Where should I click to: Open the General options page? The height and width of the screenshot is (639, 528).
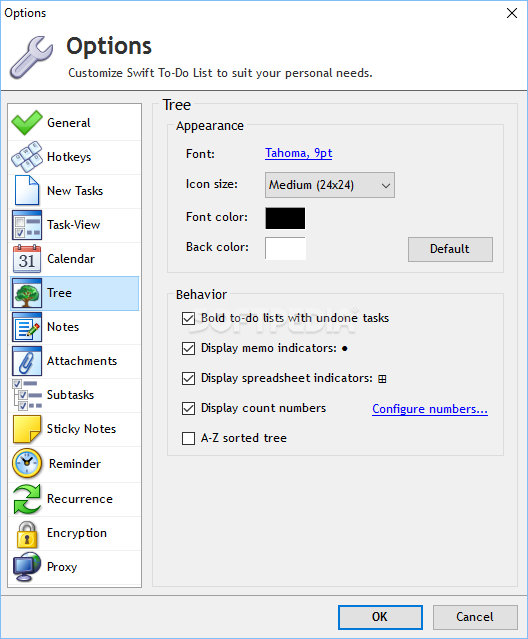75,123
